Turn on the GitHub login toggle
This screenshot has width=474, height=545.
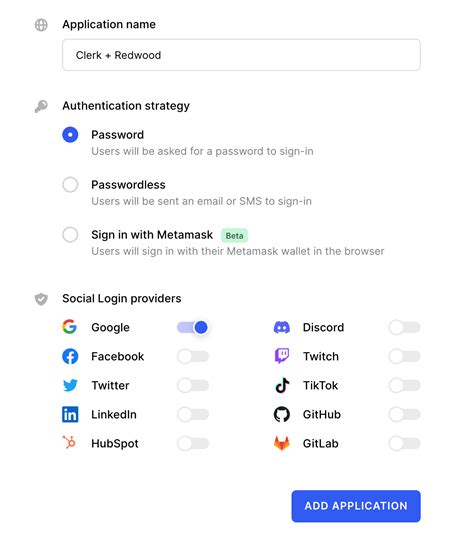pos(404,414)
